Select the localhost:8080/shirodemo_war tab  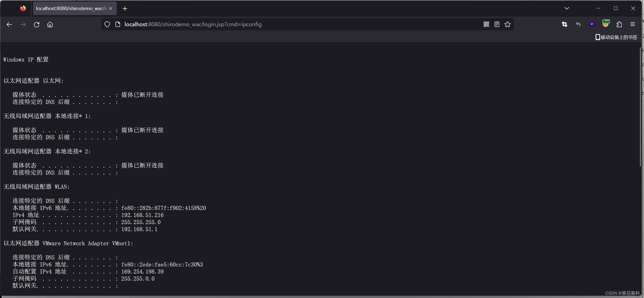pyautogui.click(x=71, y=8)
